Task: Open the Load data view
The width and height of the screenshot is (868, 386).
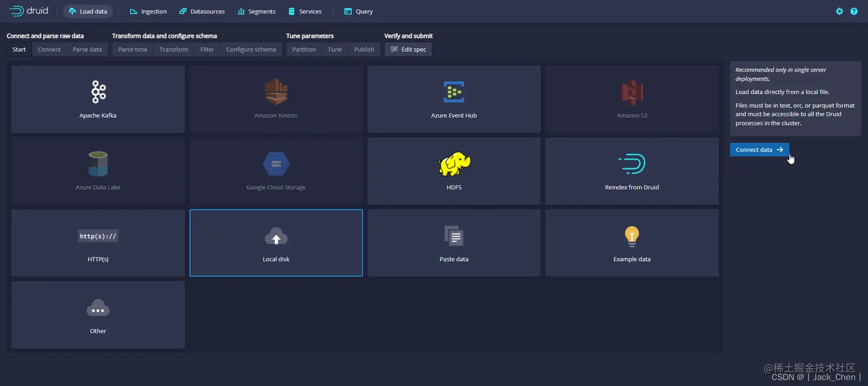Action: click(x=88, y=11)
